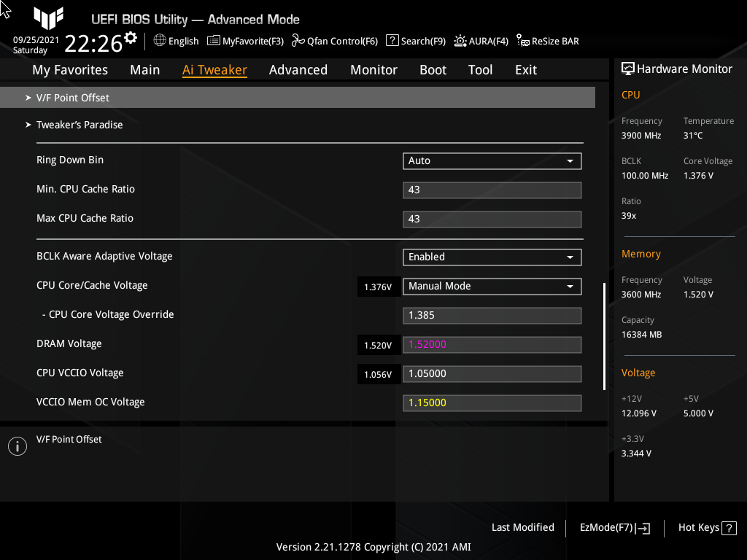Viewport: 747px width, 560px height.
Task: Click the 09/25/2021 date text
Action: 36,40
